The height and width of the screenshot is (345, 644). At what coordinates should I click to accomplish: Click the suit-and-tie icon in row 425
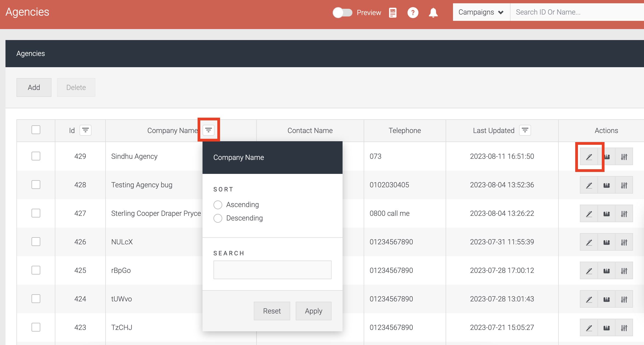click(606, 271)
